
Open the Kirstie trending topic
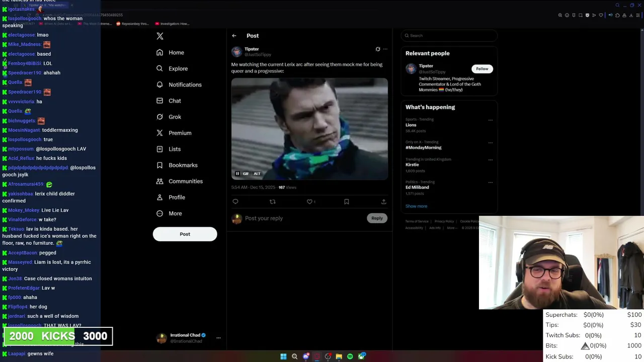(412, 165)
